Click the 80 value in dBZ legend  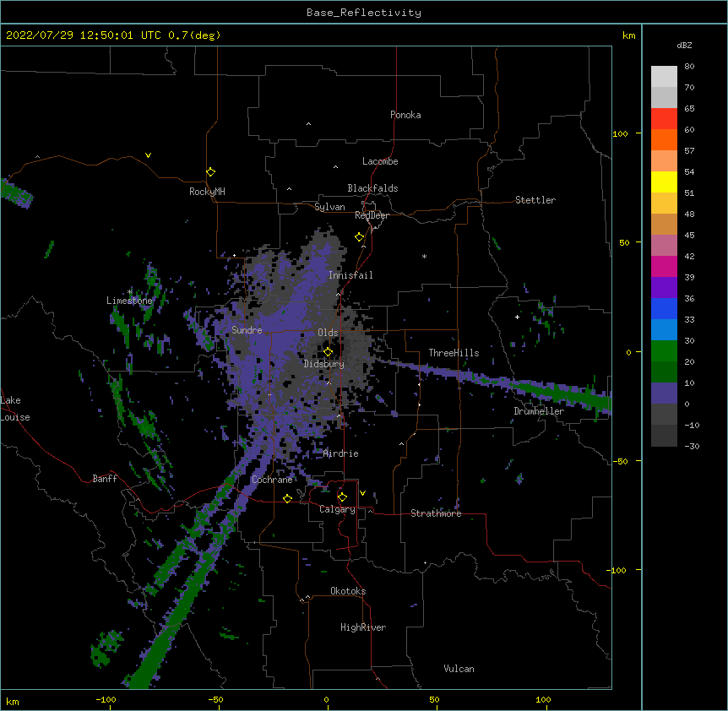point(689,67)
